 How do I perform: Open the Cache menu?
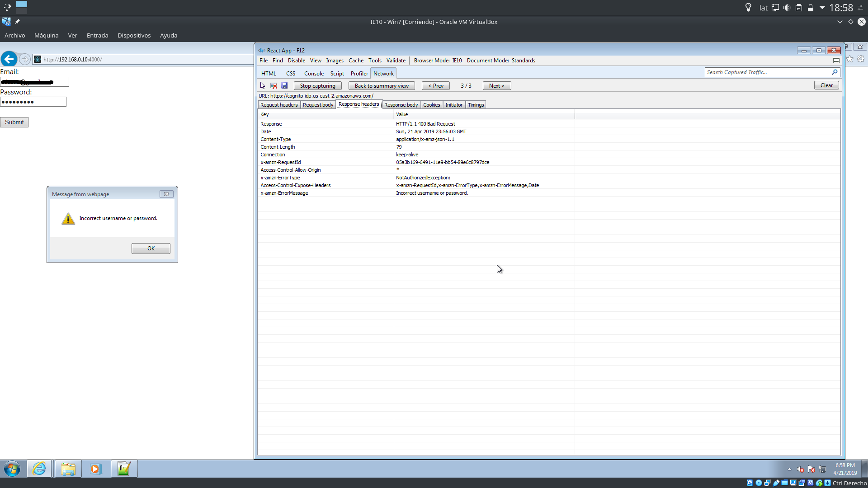(356, 60)
